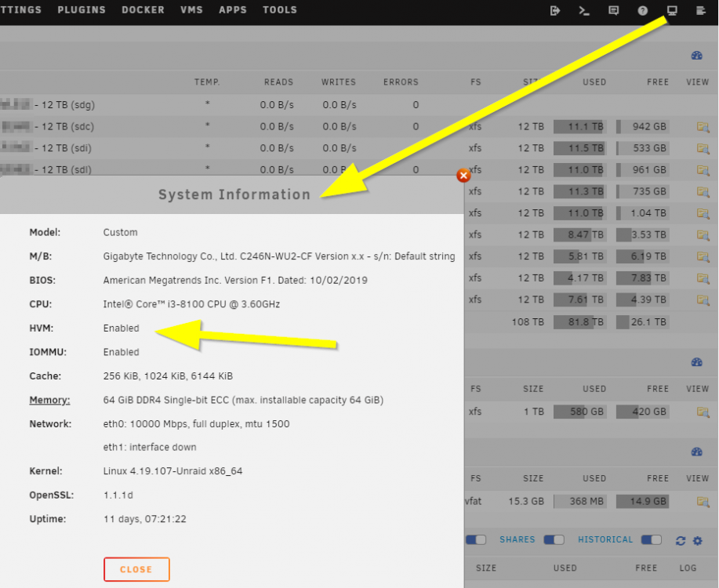Image resolution: width=719 pixels, height=588 pixels.
Task: Click the CLOSE button in System Information
Action: (136, 569)
